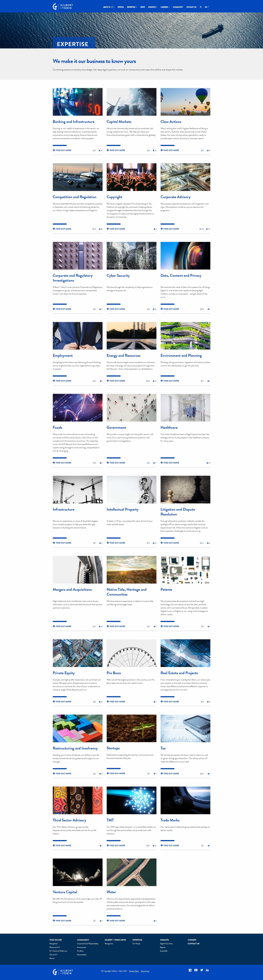263x980 pixels.
Task: Click the Gilbert + Tobin footer logo
Action: tap(63, 972)
